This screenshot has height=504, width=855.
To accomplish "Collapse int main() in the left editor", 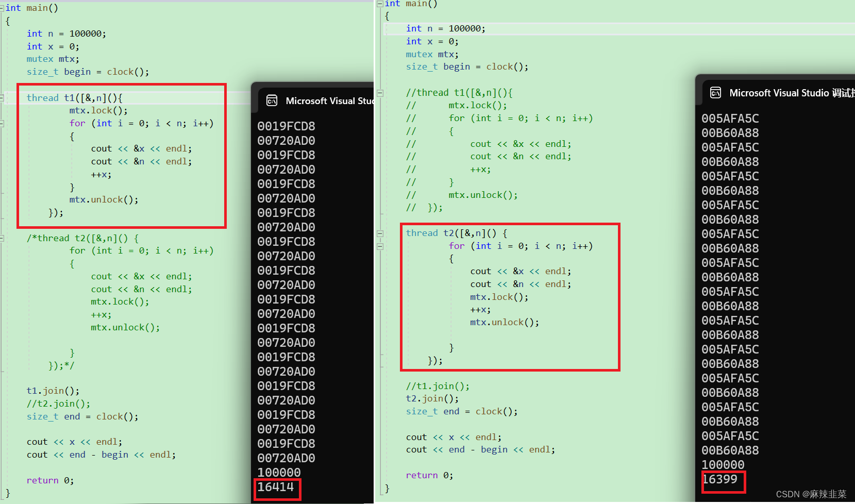I will pos(2,8).
